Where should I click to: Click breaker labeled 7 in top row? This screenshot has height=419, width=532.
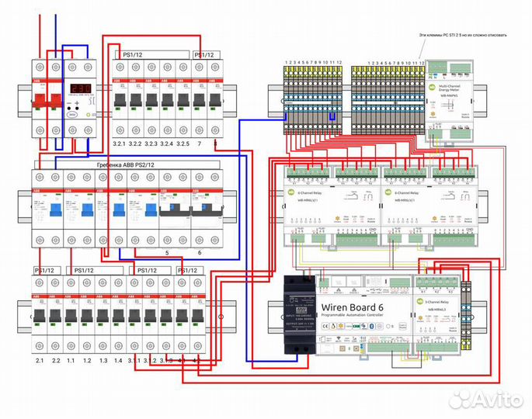pyautogui.click(x=200, y=102)
